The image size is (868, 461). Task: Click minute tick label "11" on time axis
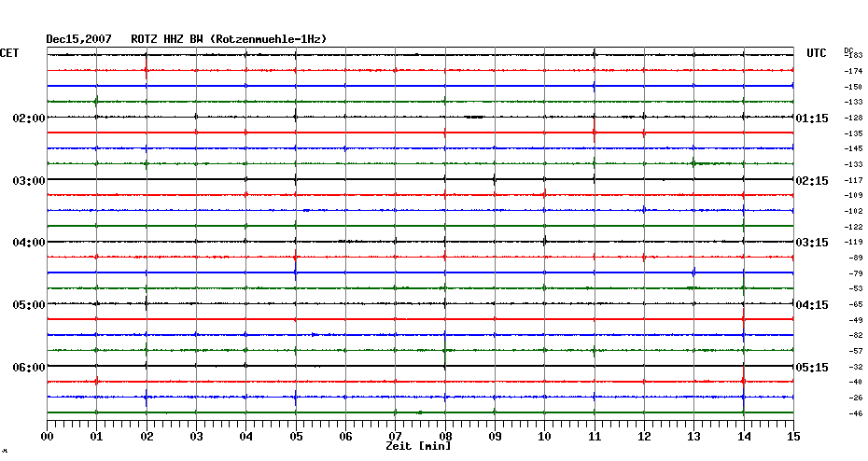tap(595, 437)
